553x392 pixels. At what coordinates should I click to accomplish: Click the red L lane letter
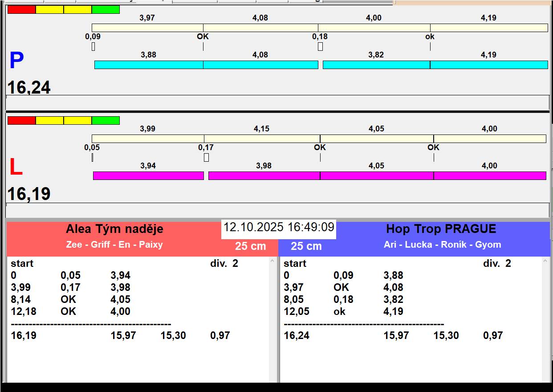pos(16,167)
